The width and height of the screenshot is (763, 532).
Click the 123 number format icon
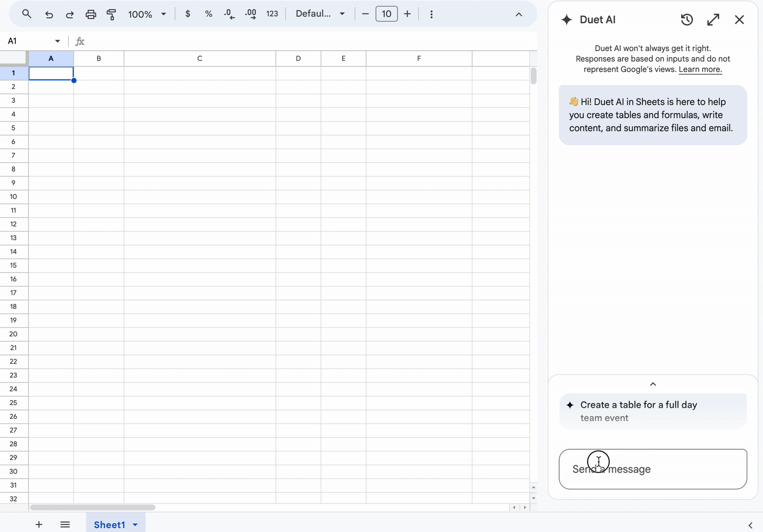273,14
